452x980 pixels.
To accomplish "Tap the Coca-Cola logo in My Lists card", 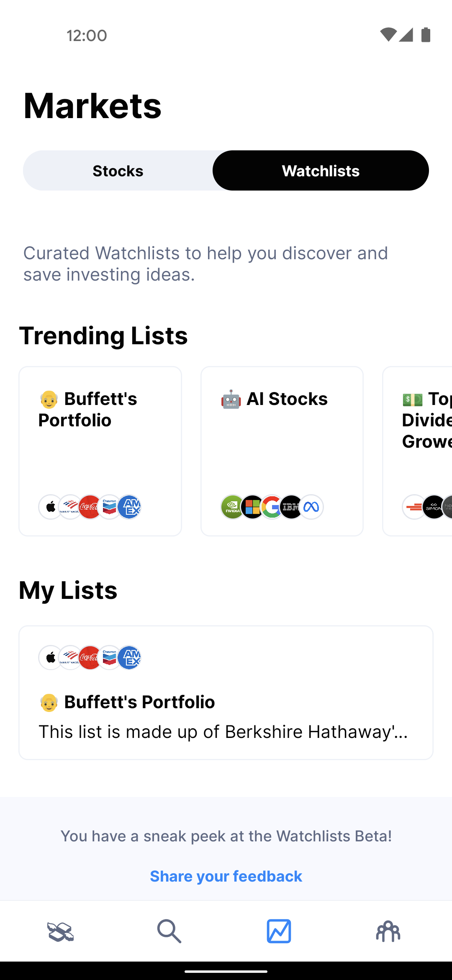I will point(90,658).
